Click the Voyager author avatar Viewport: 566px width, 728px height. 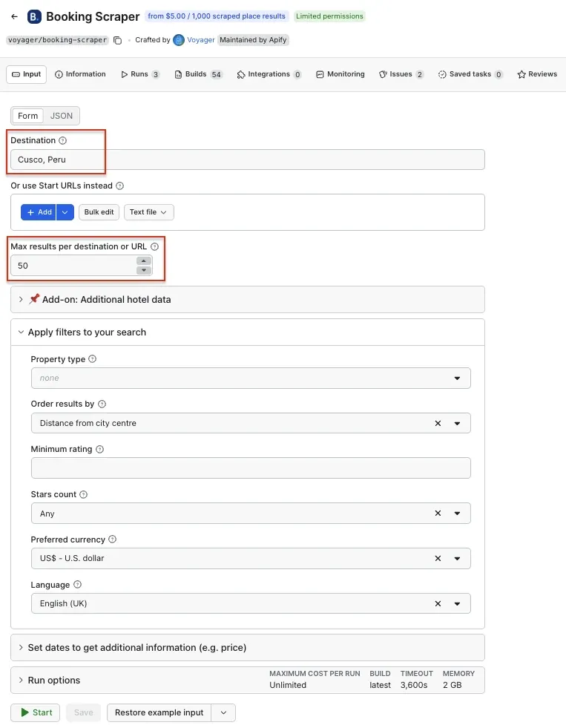179,40
